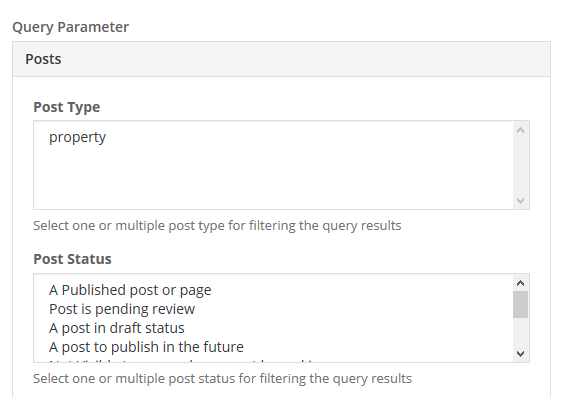
Task: Click the Query Parameter heading
Action: tap(71, 27)
